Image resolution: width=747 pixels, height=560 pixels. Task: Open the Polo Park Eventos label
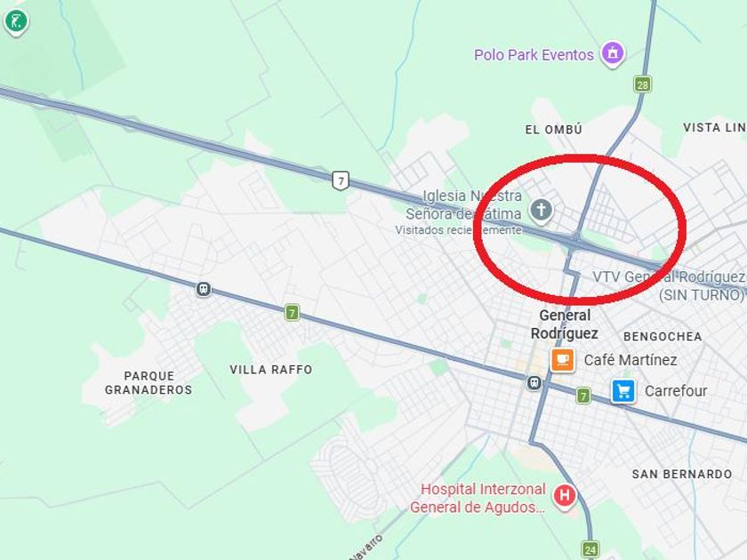[x=534, y=55]
